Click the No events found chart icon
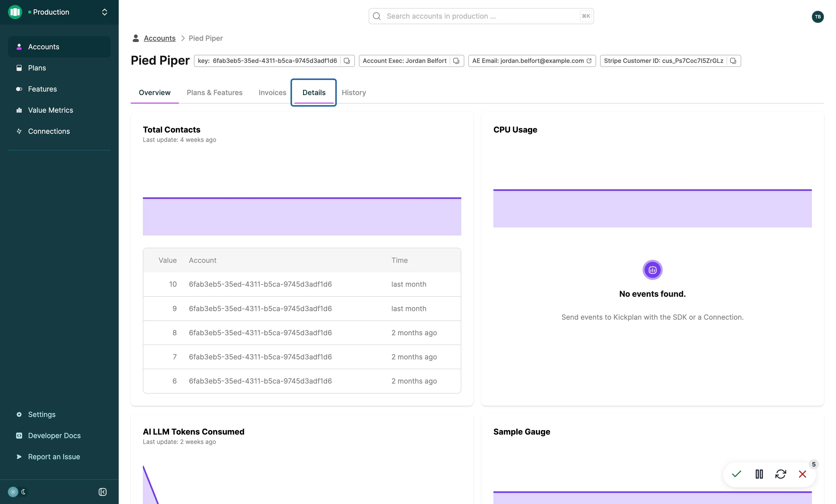The height and width of the screenshot is (504, 836). point(652,270)
